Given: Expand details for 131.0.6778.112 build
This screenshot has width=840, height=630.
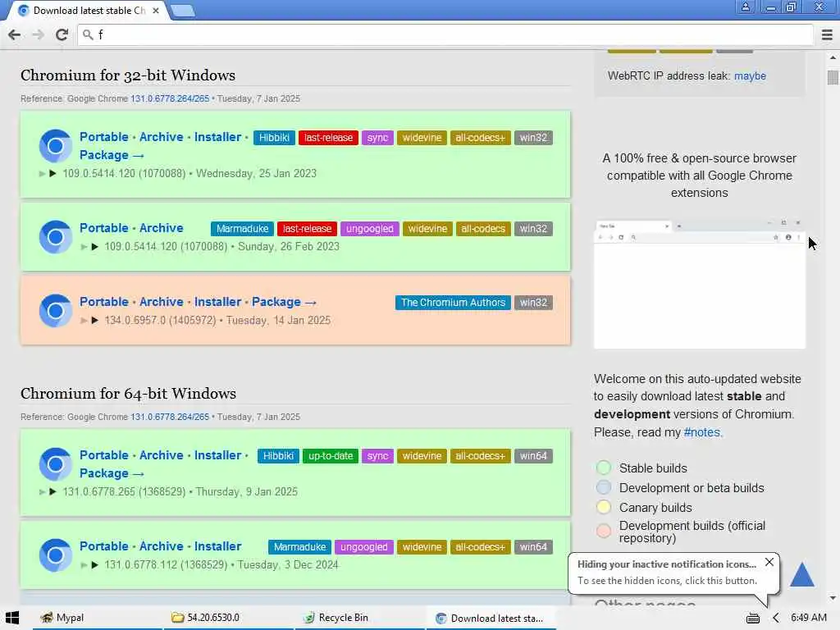Looking at the screenshot, I should pos(95,564).
